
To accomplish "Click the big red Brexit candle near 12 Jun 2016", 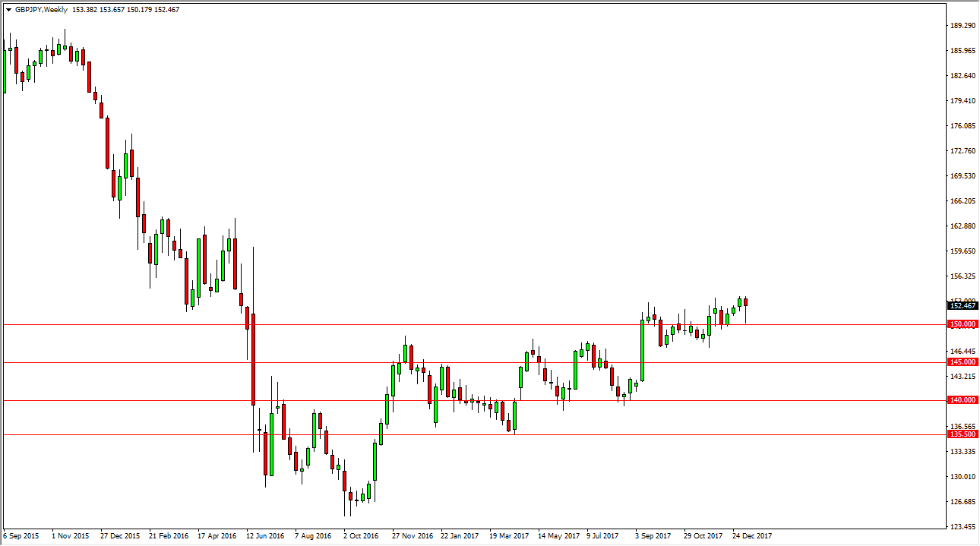I will click(251, 357).
